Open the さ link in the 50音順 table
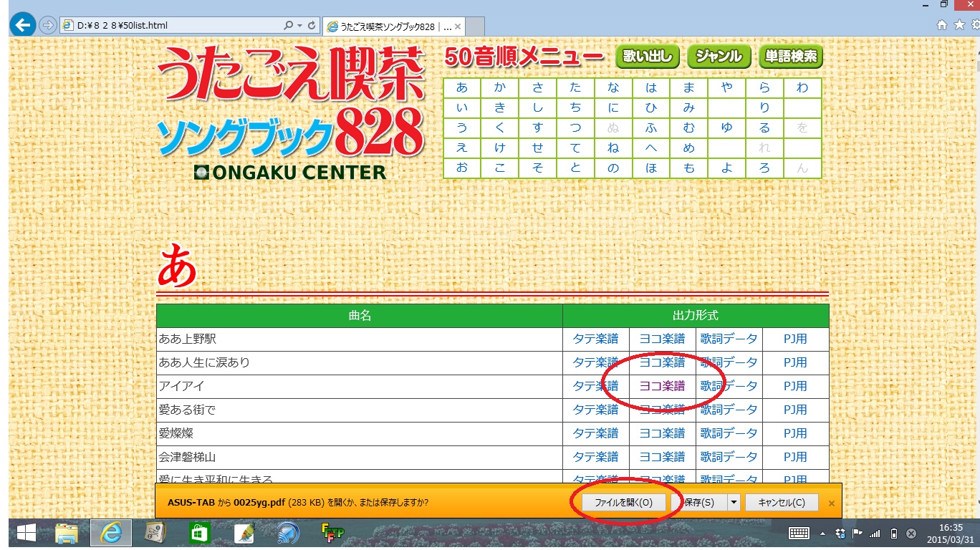 click(538, 88)
